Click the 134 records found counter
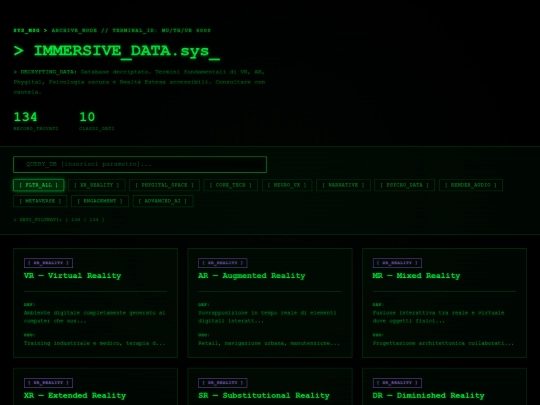 click(36, 121)
